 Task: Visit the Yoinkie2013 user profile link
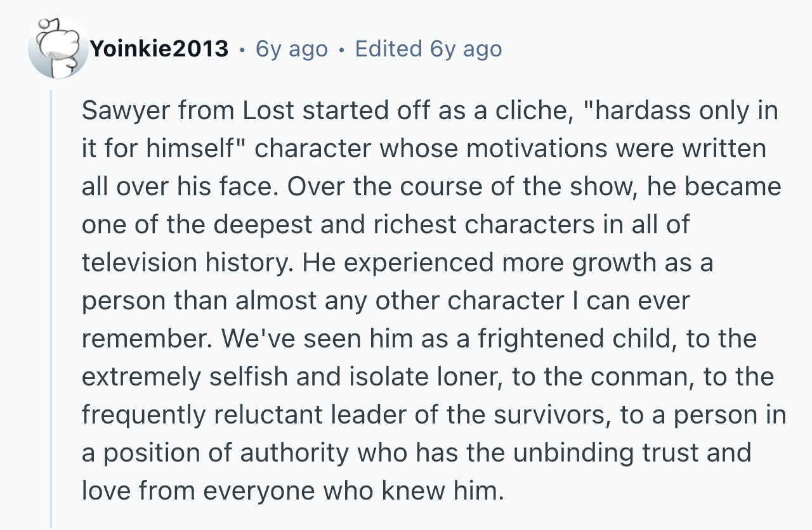159,49
